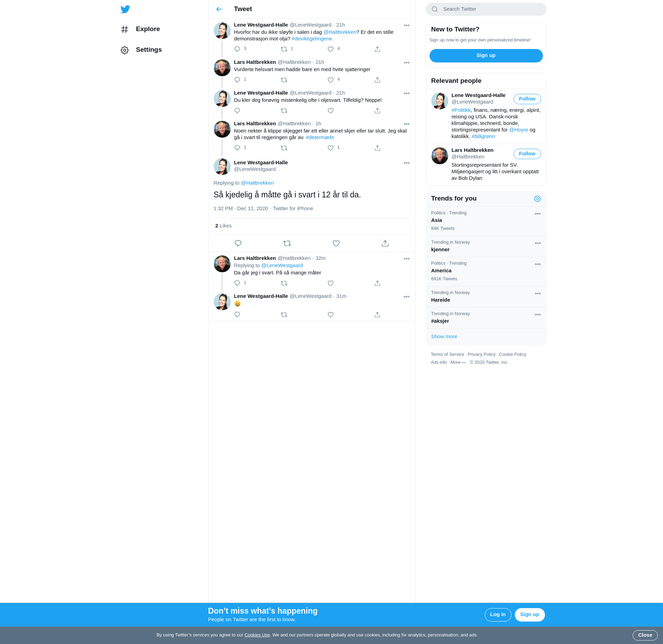Close the cookie notice
Screen dimensions: 663x644
coord(645,635)
